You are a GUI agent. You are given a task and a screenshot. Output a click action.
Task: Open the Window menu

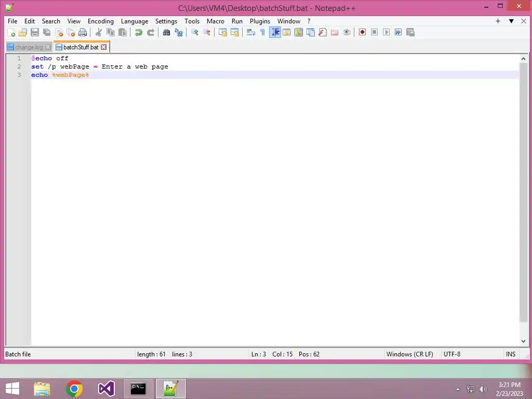pos(289,21)
